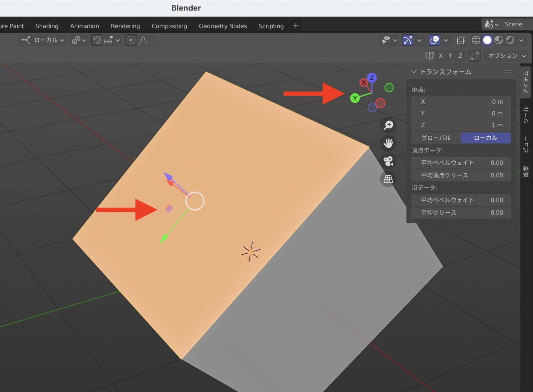Open the Scripting workspace tab
This screenshot has height=392, width=533.
coord(271,26)
